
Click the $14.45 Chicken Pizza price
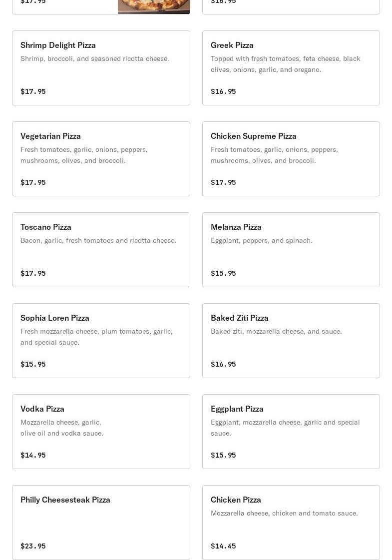[x=223, y=546]
